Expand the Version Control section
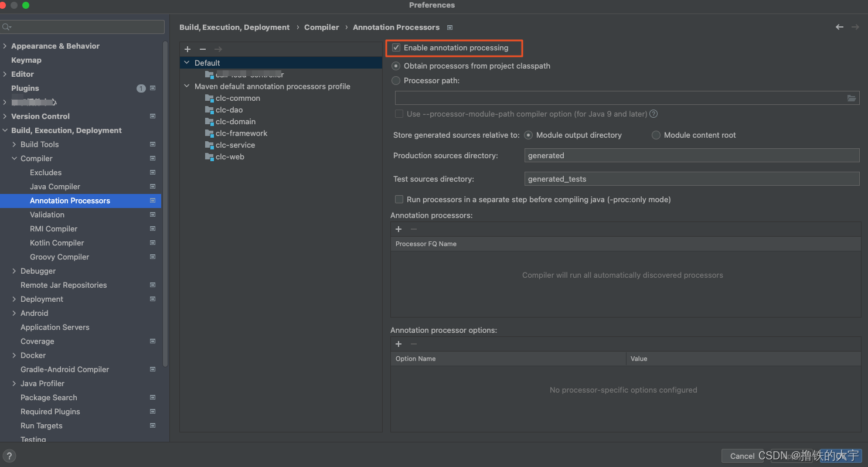Viewport: 868px width, 467px height. [5, 117]
